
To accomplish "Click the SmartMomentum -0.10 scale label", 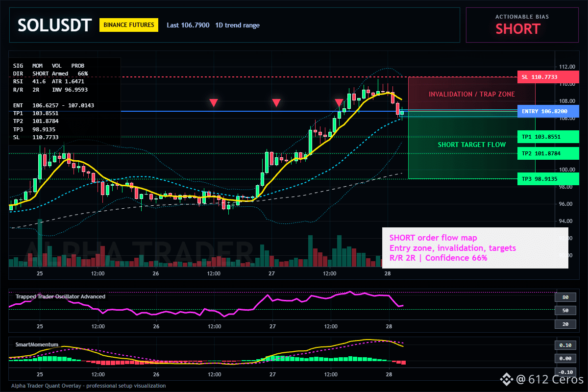I will (x=565, y=372).
